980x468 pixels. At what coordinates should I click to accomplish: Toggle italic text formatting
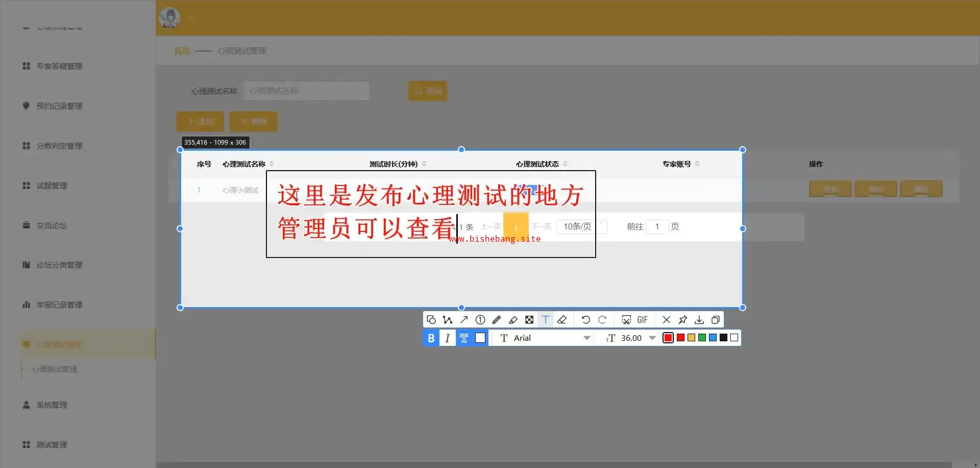448,338
